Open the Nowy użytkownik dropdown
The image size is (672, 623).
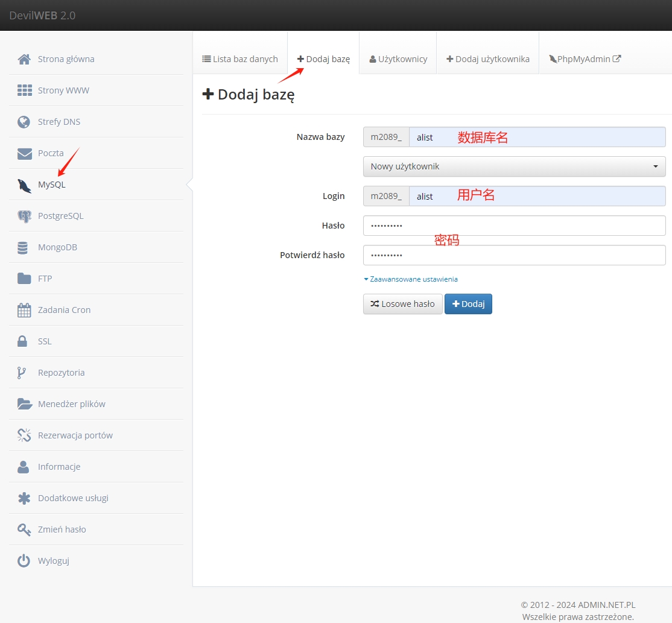coord(514,166)
